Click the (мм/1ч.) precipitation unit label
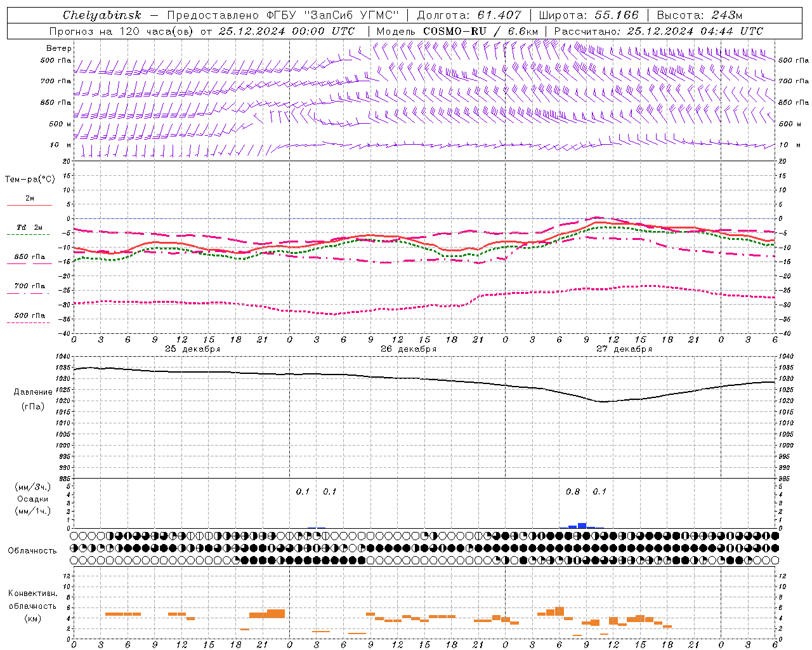Image resolution: width=812 pixels, height=650 pixels. pos(33,511)
